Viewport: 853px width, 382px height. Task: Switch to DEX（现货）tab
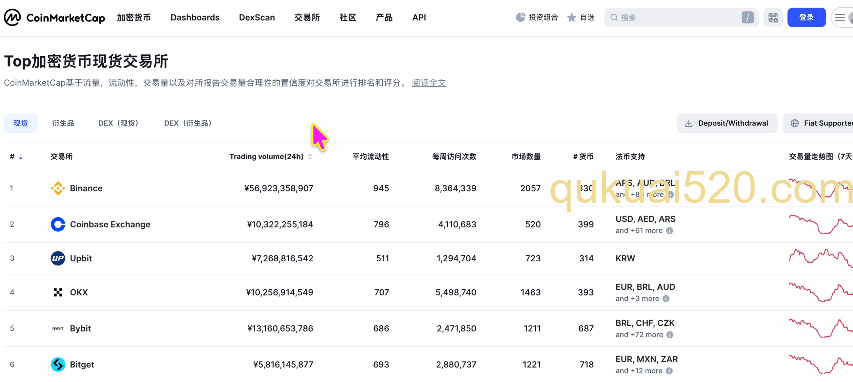click(x=119, y=124)
